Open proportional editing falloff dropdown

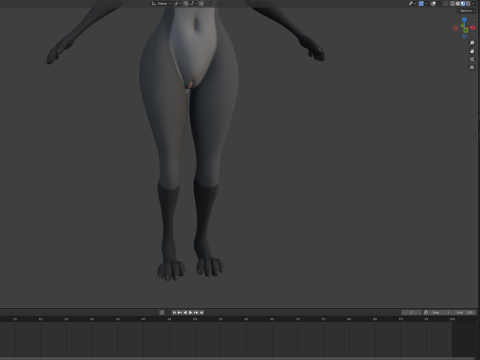pos(209,3)
